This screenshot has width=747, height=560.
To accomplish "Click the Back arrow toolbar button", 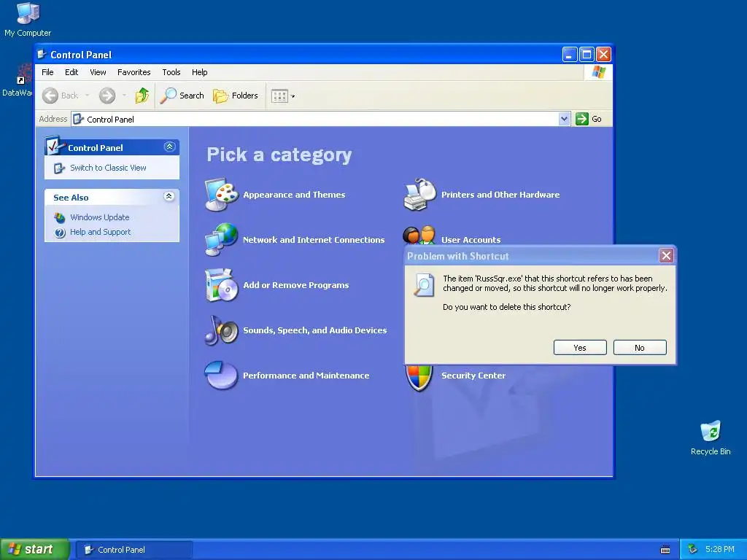I will click(60, 96).
